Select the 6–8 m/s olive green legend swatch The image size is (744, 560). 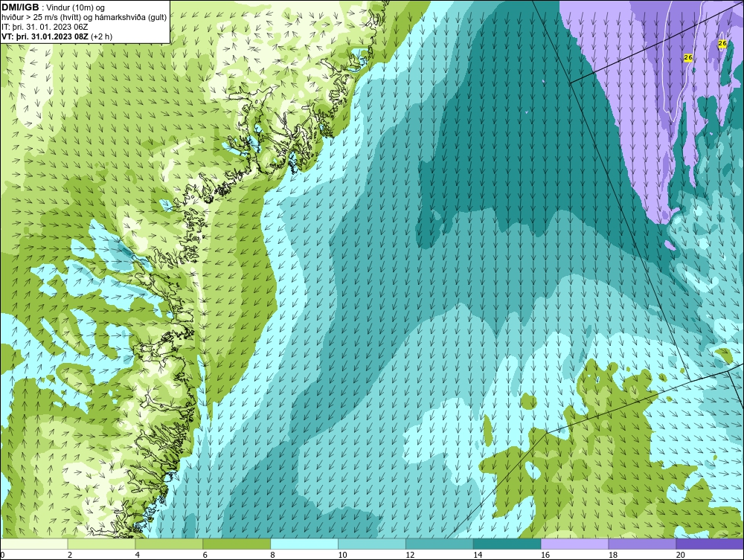[x=237, y=544]
